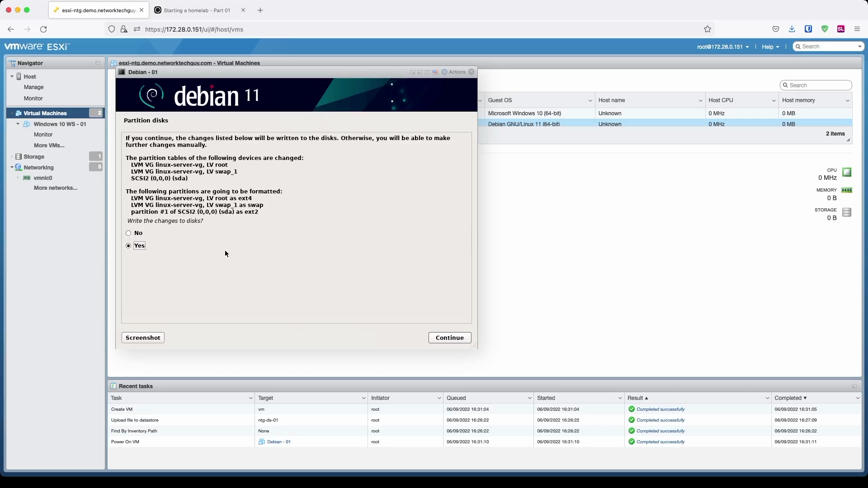
Task: Open More networks... link
Action: [x=56, y=188]
